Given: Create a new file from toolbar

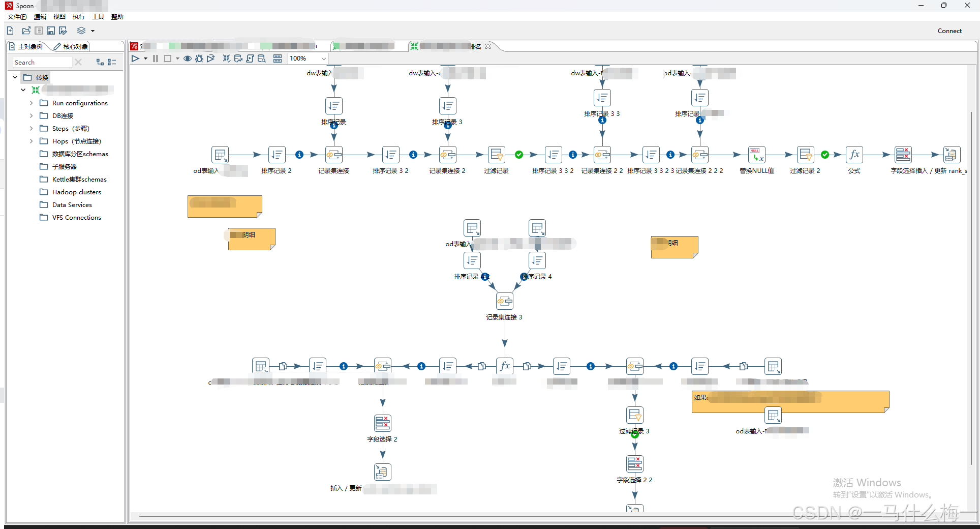Looking at the screenshot, I should pyautogui.click(x=10, y=31).
